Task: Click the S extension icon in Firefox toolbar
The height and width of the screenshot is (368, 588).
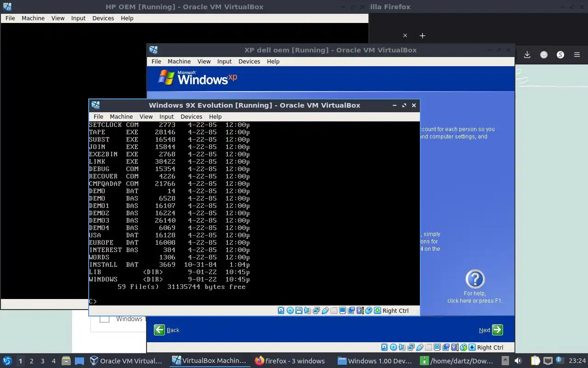Action: (x=560, y=55)
